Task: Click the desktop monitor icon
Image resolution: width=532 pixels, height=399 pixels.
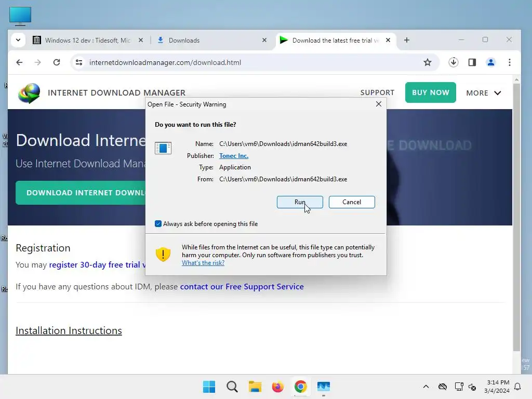Action: pos(20,16)
